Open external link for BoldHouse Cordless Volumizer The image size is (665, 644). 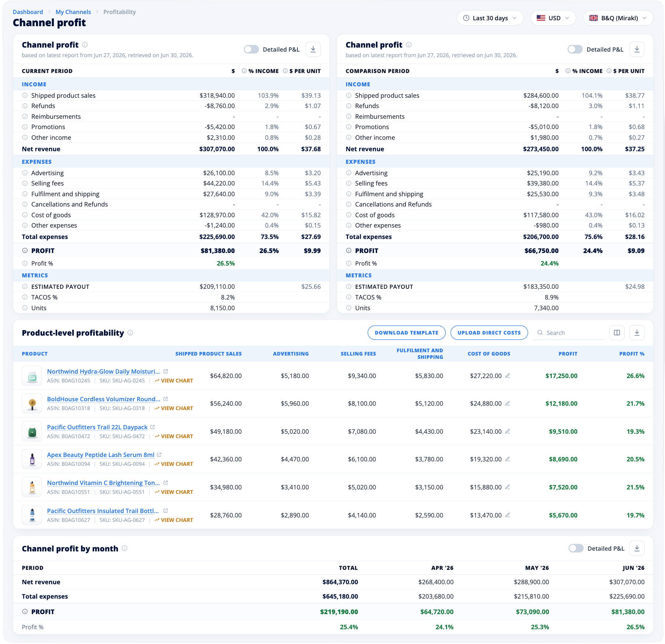[166, 399]
